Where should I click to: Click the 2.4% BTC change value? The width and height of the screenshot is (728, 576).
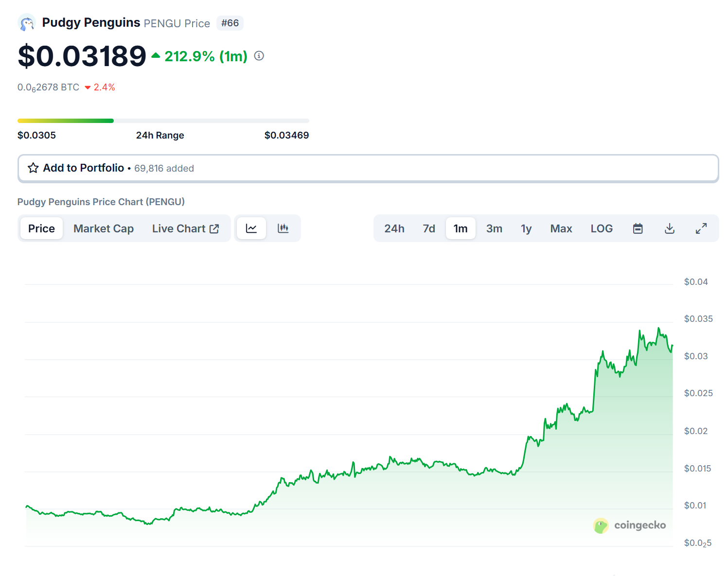(104, 87)
